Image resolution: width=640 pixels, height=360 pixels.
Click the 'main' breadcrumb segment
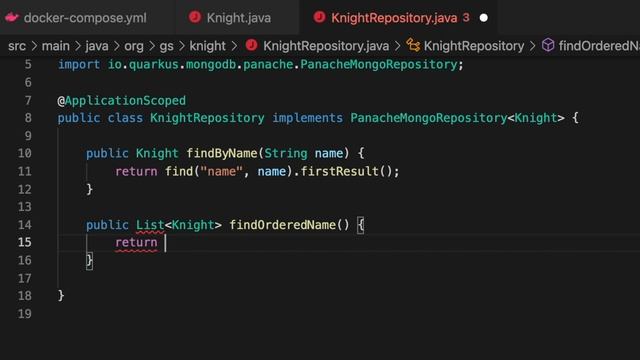point(56,46)
